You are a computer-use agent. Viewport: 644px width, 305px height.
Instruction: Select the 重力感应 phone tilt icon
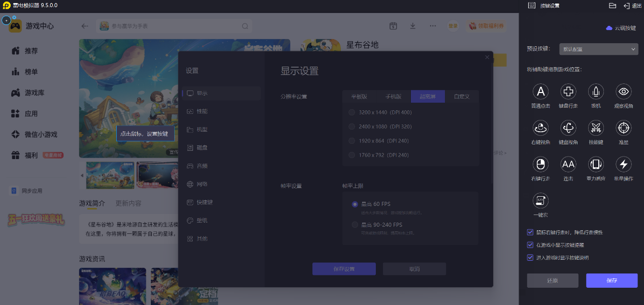click(596, 164)
